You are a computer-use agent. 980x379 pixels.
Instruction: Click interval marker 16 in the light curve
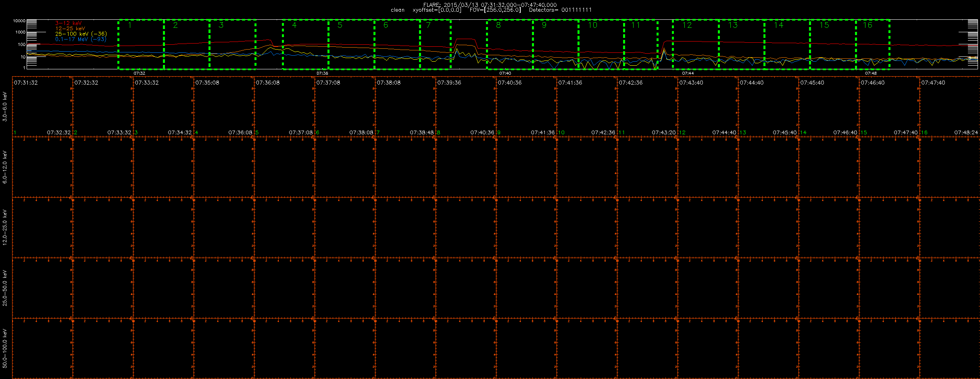pos(867,25)
